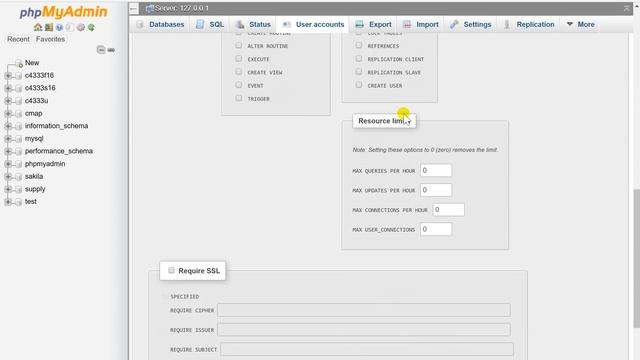Check the Require SSL checkbox

point(171,270)
